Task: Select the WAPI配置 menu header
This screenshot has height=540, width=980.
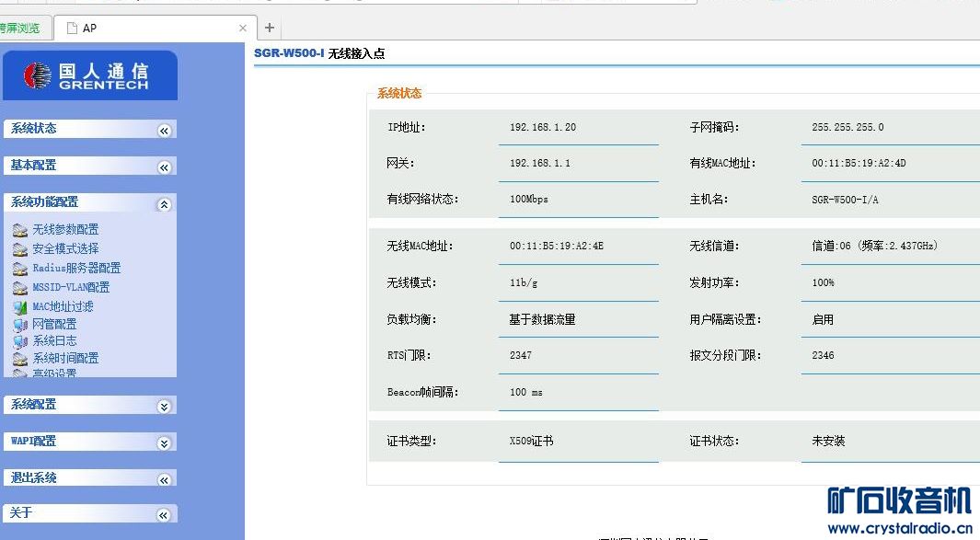Action: (90, 442)
